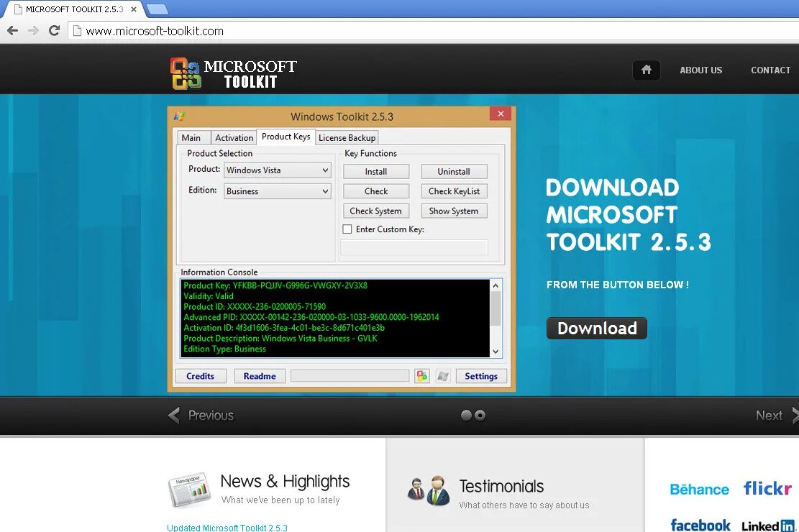Click the Product Description console line
This screenshot has height=532, width=799.
tap(280, 339)
